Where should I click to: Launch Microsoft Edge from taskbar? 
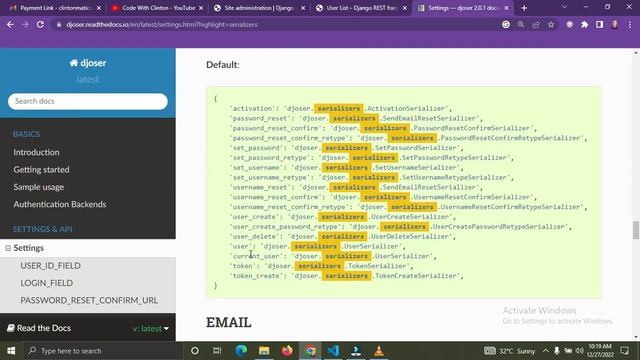(x=241, y=351)
